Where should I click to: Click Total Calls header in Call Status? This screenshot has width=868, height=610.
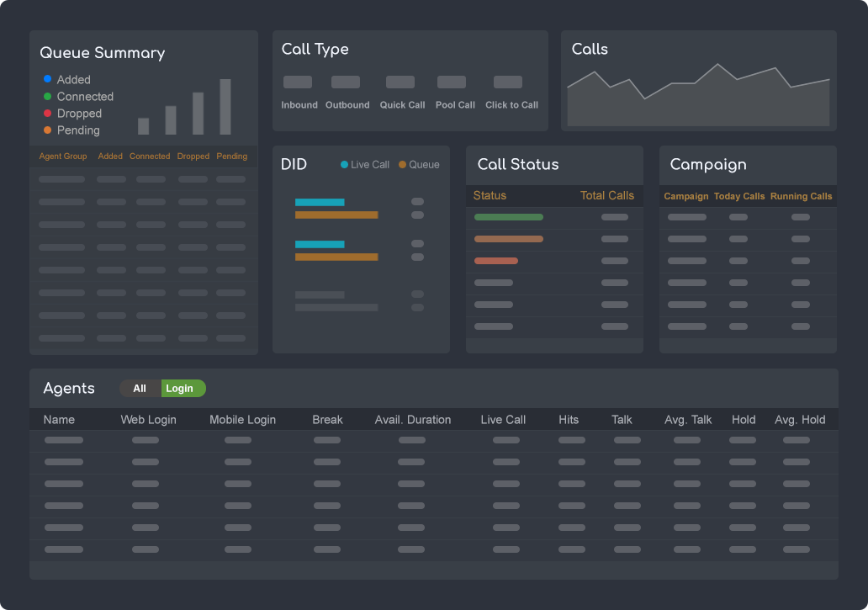pos(607,196)
